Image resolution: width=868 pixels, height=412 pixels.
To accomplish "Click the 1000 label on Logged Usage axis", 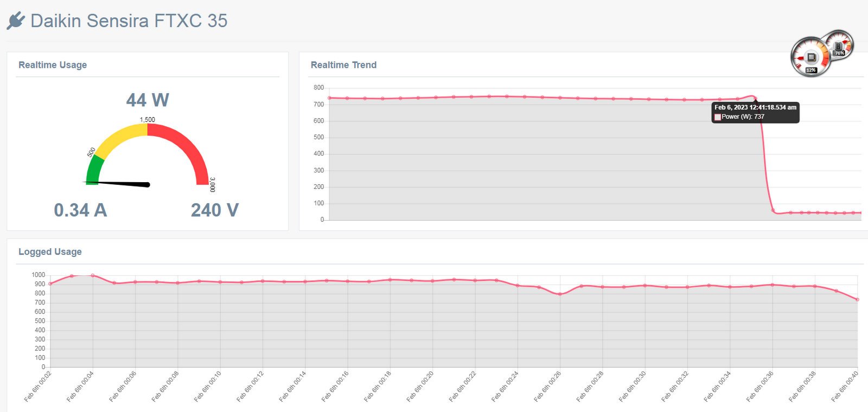I will point(39,275).
